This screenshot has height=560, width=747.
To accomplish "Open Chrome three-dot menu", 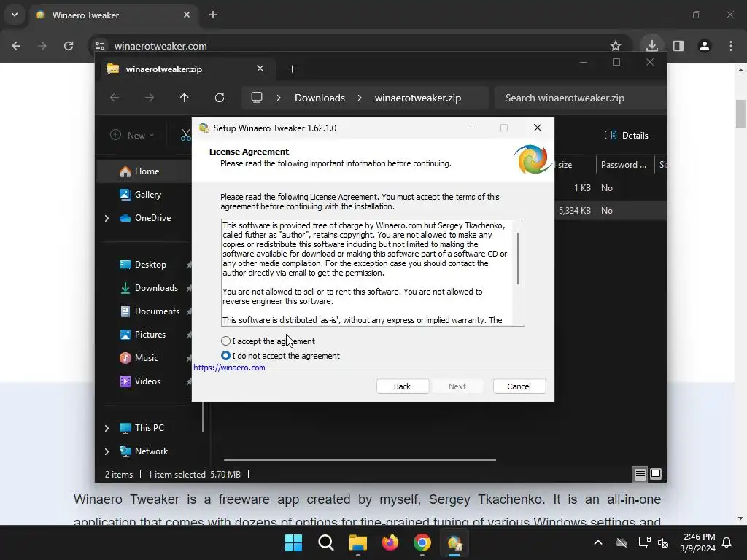I will [x=731, y=46].
